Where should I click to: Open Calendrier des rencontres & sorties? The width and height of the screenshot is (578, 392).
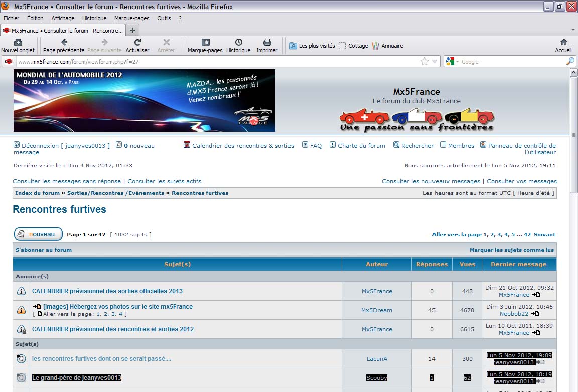click(243, 146)
